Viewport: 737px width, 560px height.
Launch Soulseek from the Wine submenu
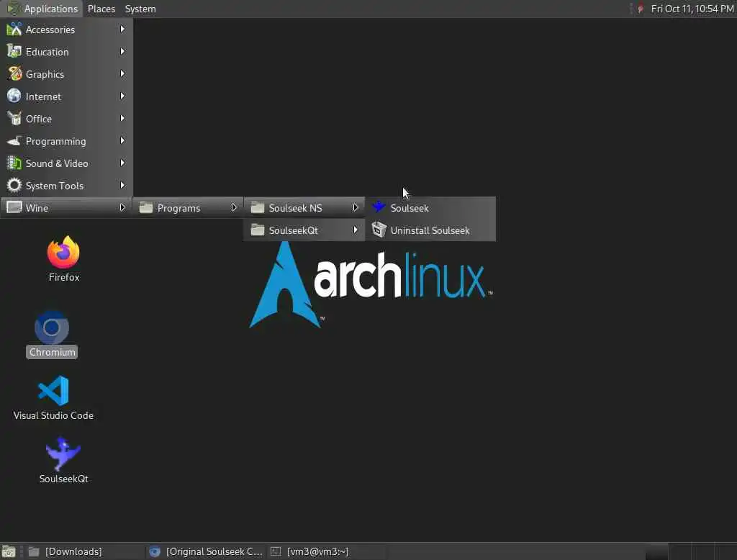click(430, 207)
